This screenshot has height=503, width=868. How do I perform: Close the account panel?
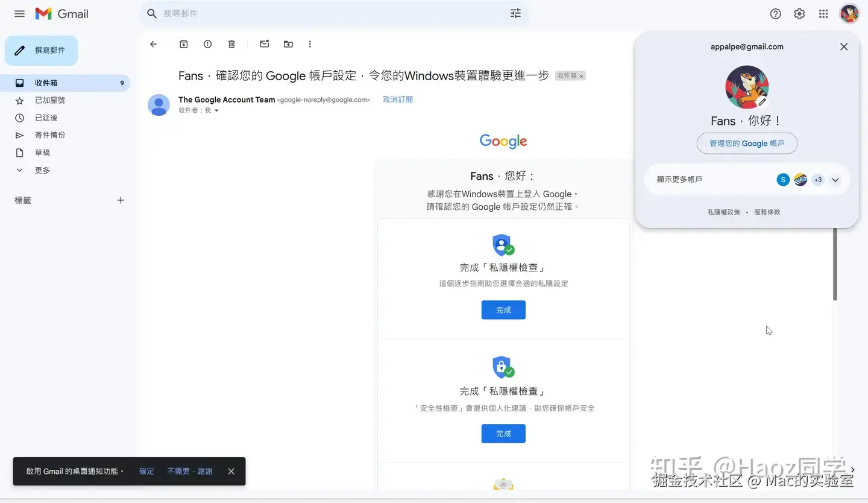[x=844, y=46]
